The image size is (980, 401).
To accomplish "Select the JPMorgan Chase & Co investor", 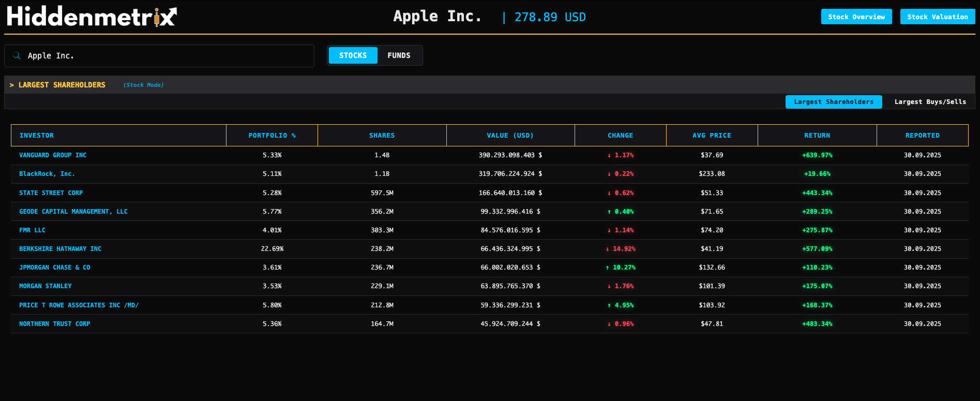I will click(54, 268).
